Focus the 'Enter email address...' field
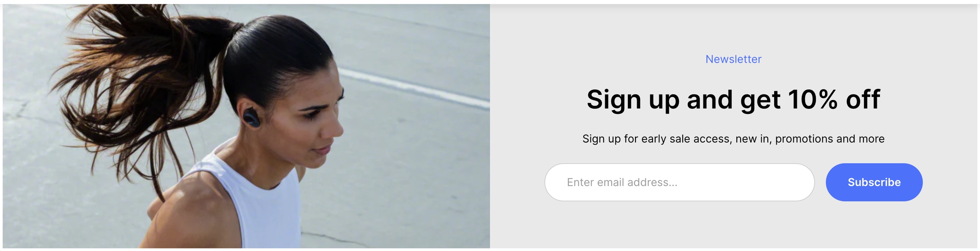 [679, 182]
